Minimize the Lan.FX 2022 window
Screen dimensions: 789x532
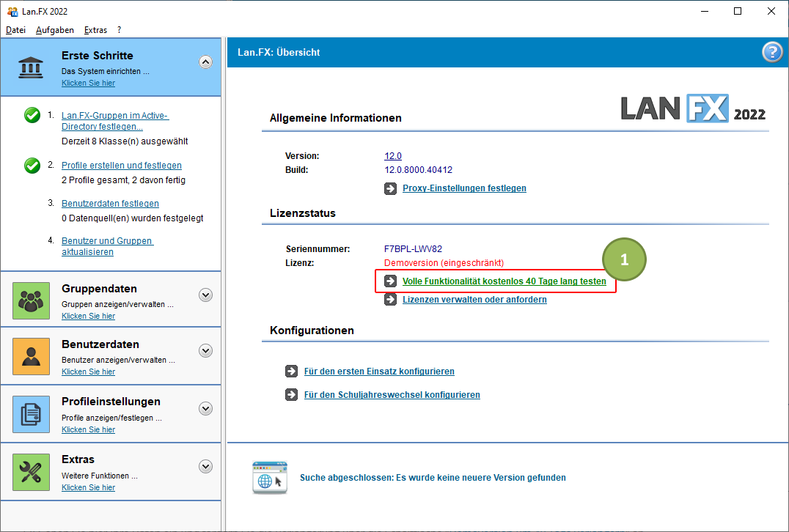click(705, 11)
